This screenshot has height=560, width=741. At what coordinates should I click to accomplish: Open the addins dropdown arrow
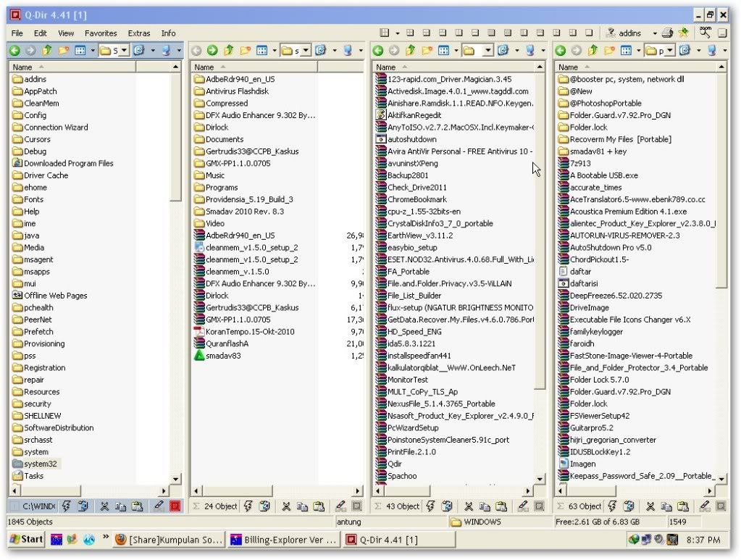coord(655,33)
